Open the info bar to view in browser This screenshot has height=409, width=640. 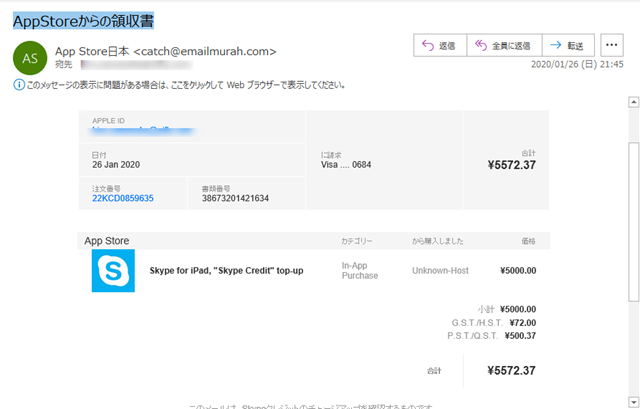tap(180, 85)
